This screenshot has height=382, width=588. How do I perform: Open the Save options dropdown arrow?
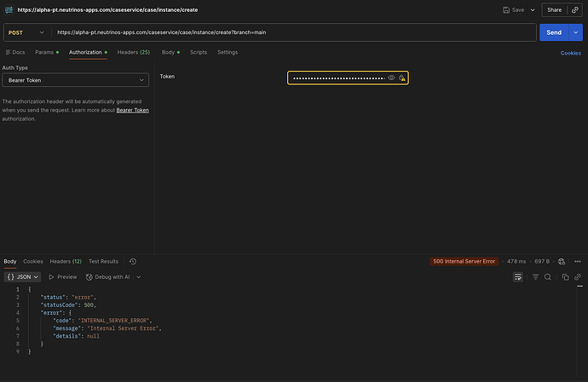tap(533, 10)
